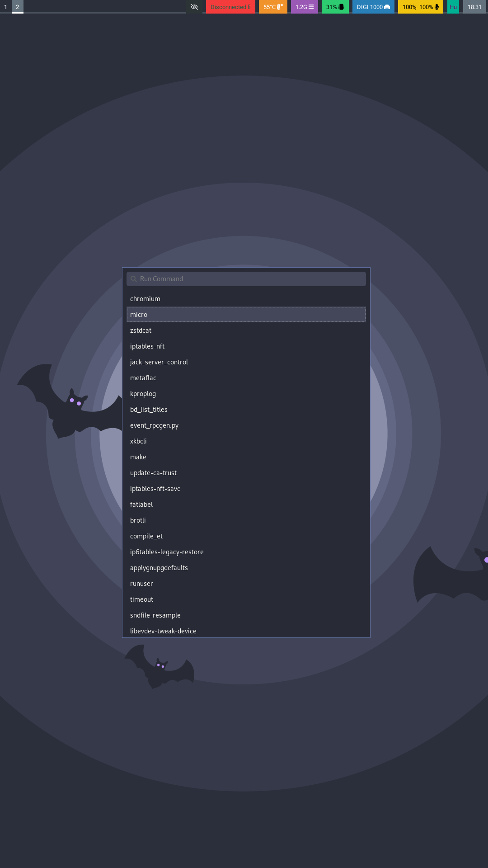488x868 pixels.
Task: Pick fatlabel from the list
Action: click(246, 505)
